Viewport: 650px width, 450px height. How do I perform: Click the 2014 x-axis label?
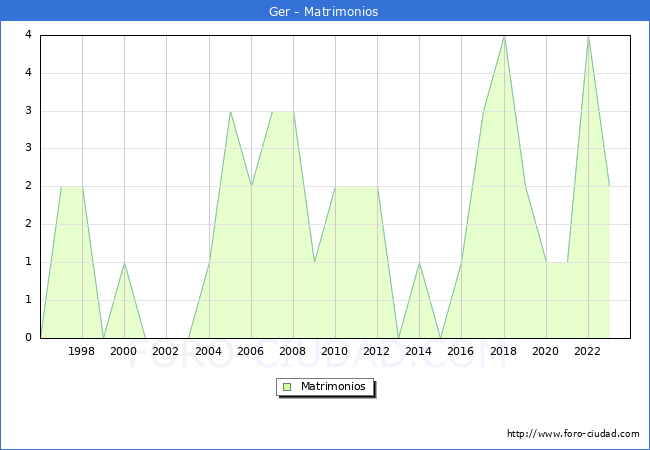(418, 351)
